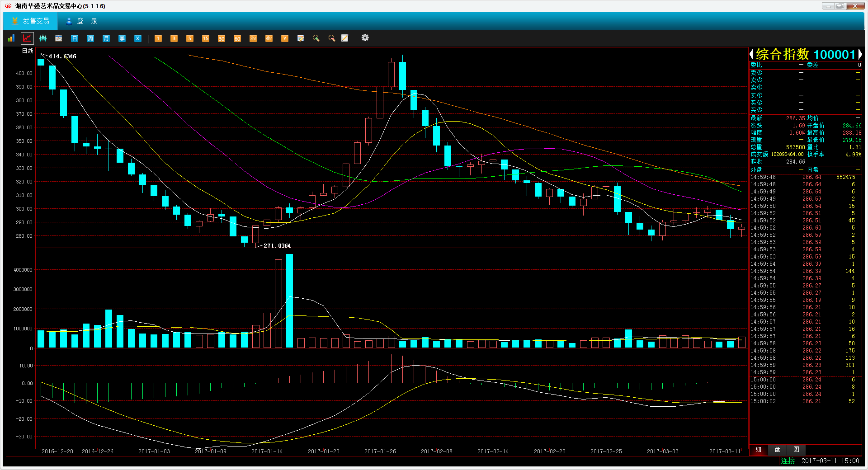Viewport: 868px width, 470px height.
Task: Select 2hr period icon
Action: 253,38
